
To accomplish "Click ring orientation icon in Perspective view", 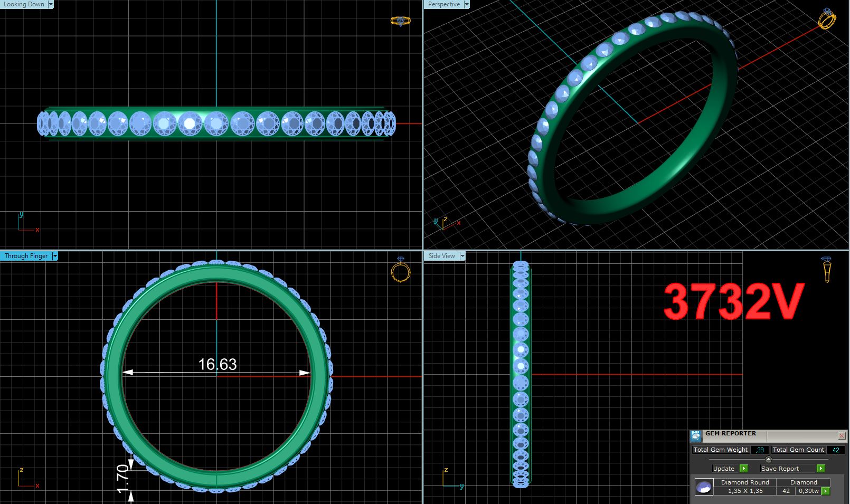I will point(827,18).
